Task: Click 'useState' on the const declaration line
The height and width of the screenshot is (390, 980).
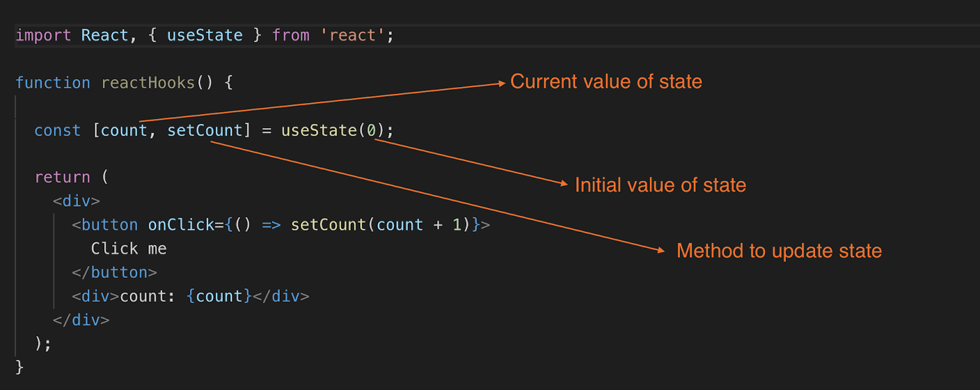Action: [319, 131]
